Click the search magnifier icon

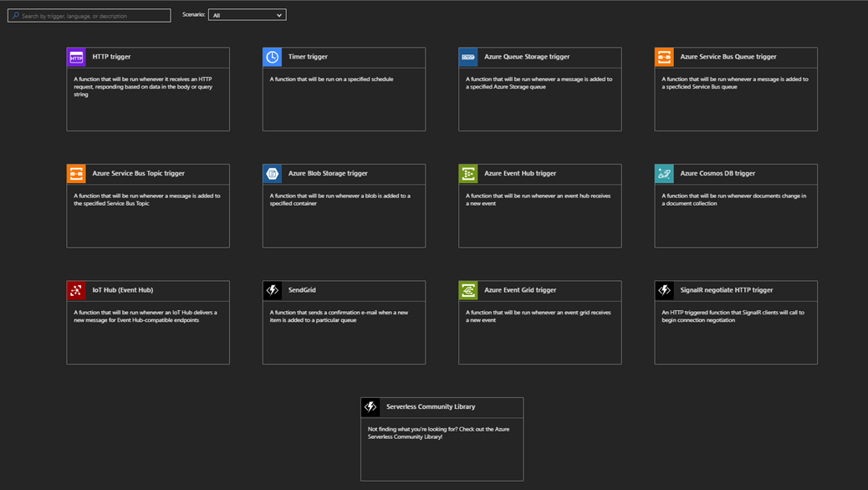[16, 16]
